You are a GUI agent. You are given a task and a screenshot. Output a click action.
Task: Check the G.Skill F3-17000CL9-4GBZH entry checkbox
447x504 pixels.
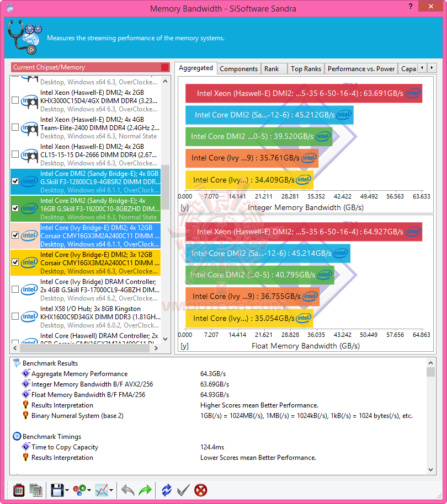click(x=15, y=289)
